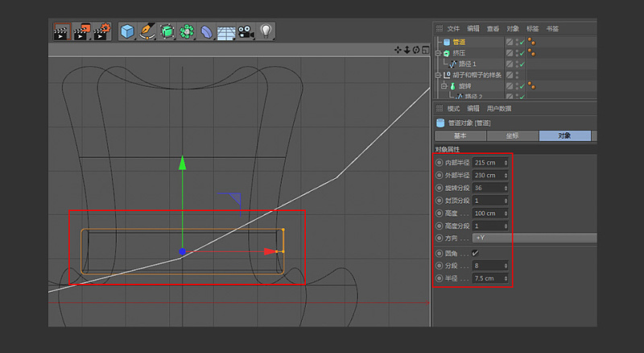Click the 内部半径 spinner arrows
Image resolution: width=644 pixels, height=353 pixels.
coord(506,162)
